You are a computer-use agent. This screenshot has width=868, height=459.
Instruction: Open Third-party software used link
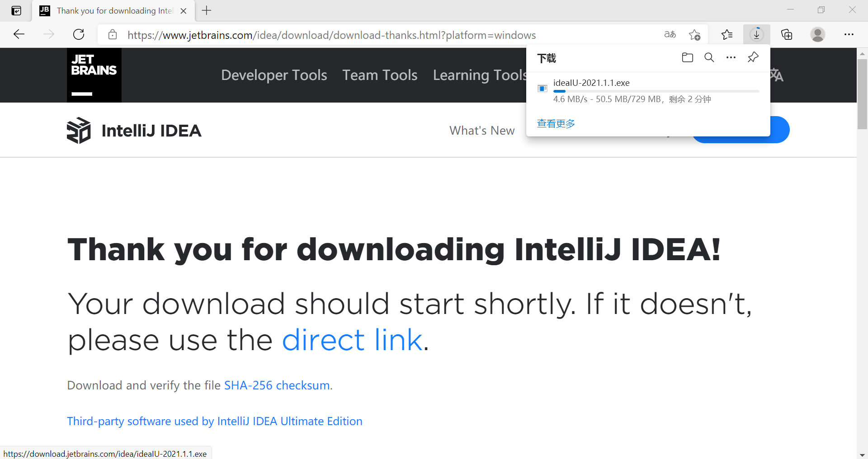point(215,421)
